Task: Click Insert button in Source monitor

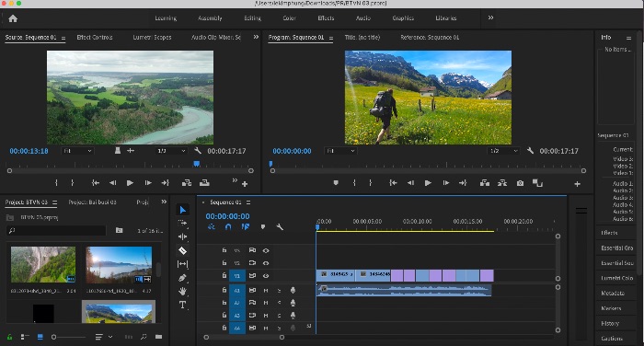Action: click(x=187, y=183)
